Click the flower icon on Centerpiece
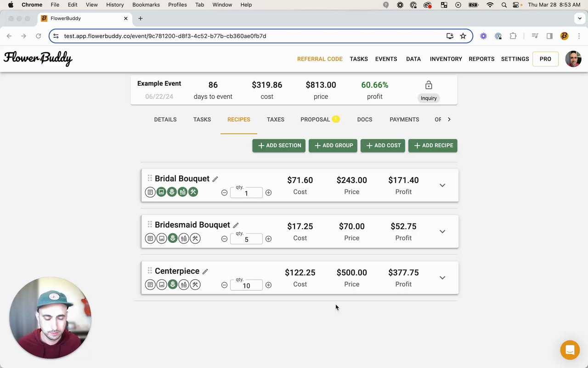588x368 pixels. [173, 285]
